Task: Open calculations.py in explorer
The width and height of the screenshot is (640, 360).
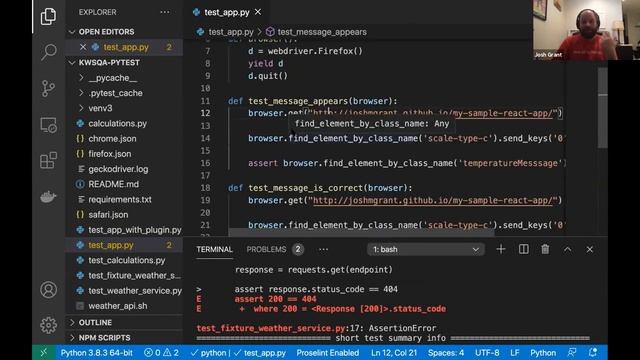Action: [x=124, y=123]
